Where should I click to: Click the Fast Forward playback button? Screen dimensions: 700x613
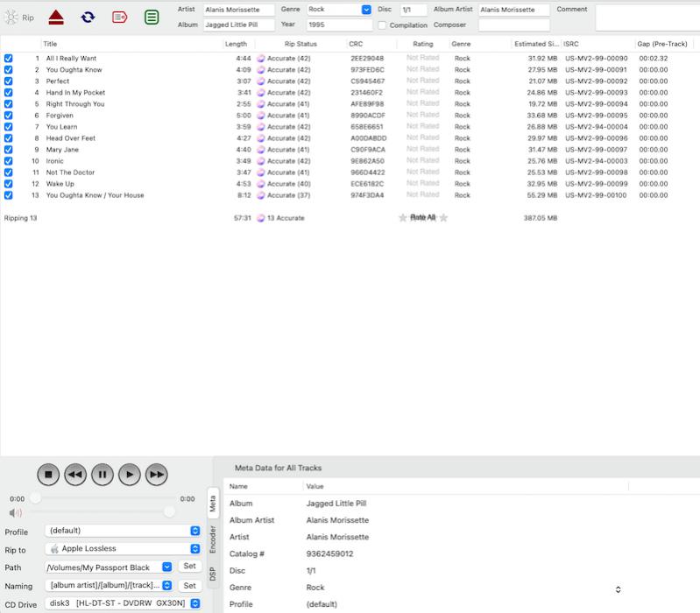pyautogui.click(x=156, y=475)
